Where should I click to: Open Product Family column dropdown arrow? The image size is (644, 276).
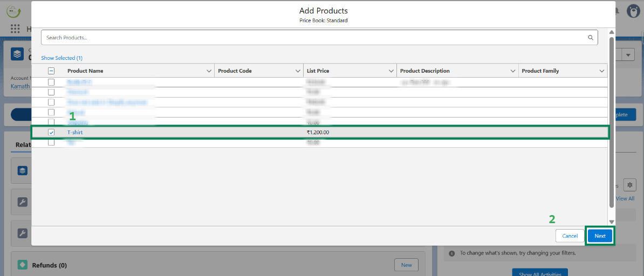click(x=602, y=71)
